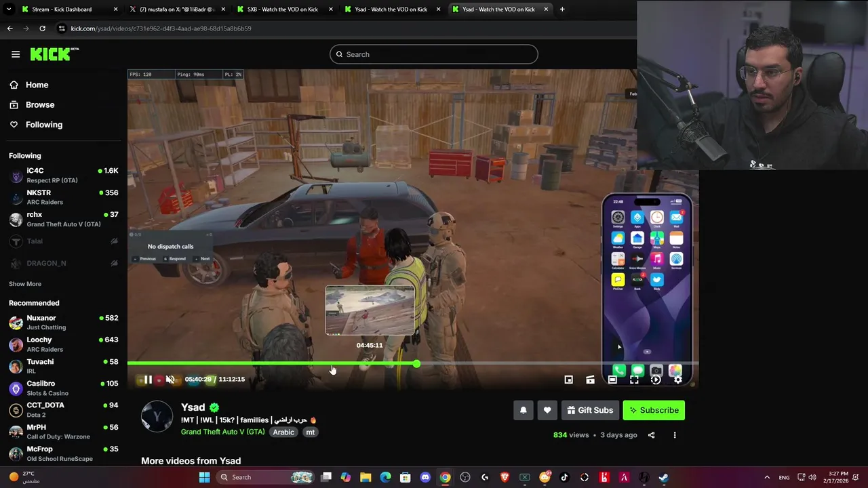Enter fullscreen video mode
The height and width of the screenshot is (488, 868).
[x=634, y=380]
